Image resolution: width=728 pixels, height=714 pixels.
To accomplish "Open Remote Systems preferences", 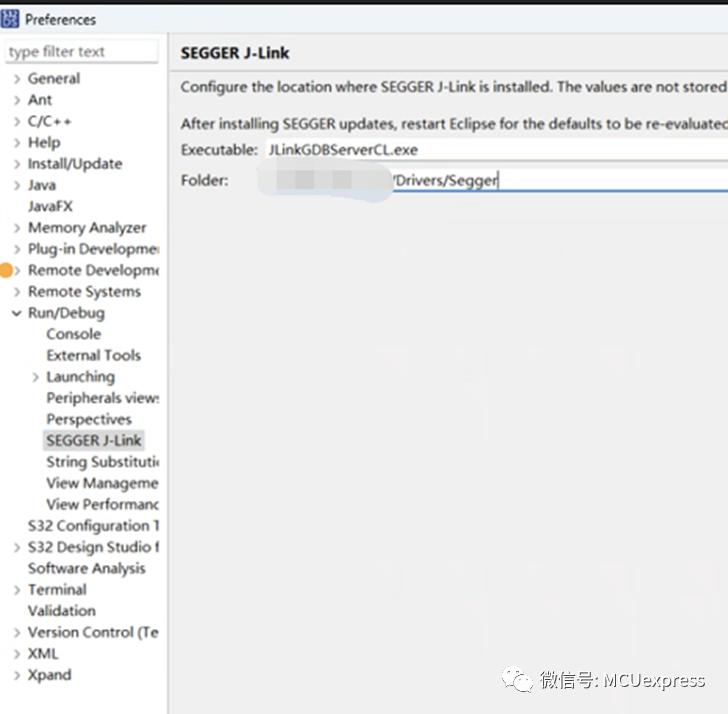I will [84, 292].
